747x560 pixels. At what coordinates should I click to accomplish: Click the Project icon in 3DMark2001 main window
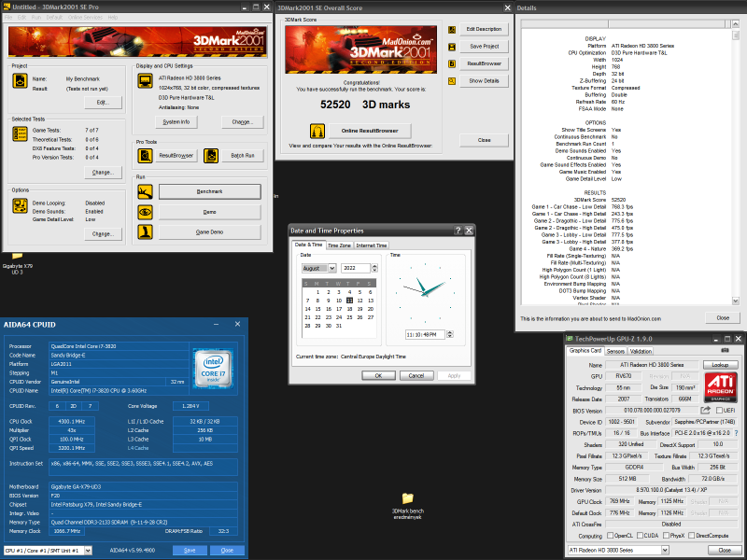20,81
